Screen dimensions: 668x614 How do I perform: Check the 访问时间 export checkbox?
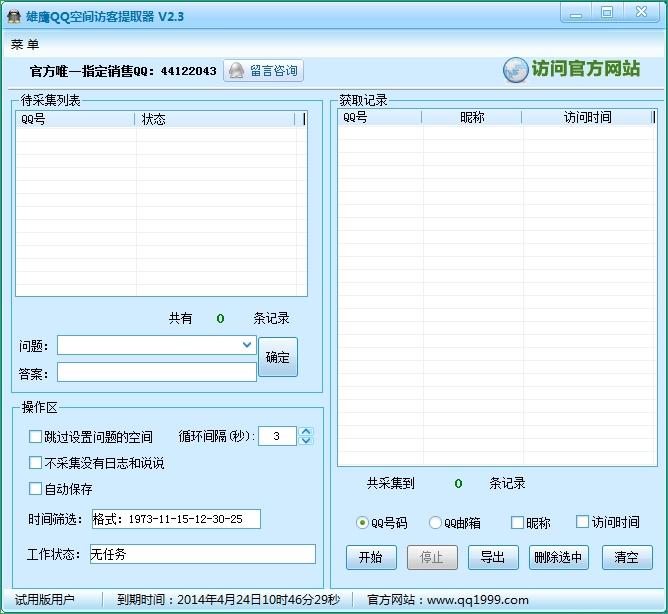coord(583,523)
